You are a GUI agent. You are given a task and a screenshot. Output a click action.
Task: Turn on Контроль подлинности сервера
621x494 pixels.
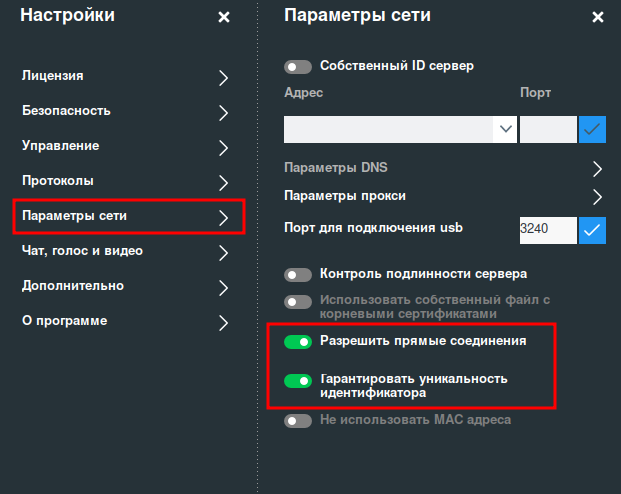click(298, 274)
